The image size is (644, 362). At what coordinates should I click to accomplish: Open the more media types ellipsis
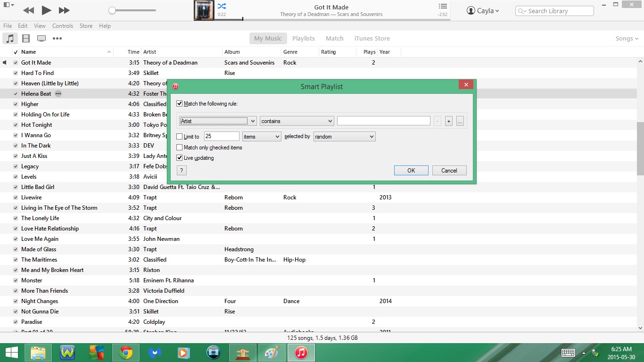pyautogui.click(x=57, y=39)
